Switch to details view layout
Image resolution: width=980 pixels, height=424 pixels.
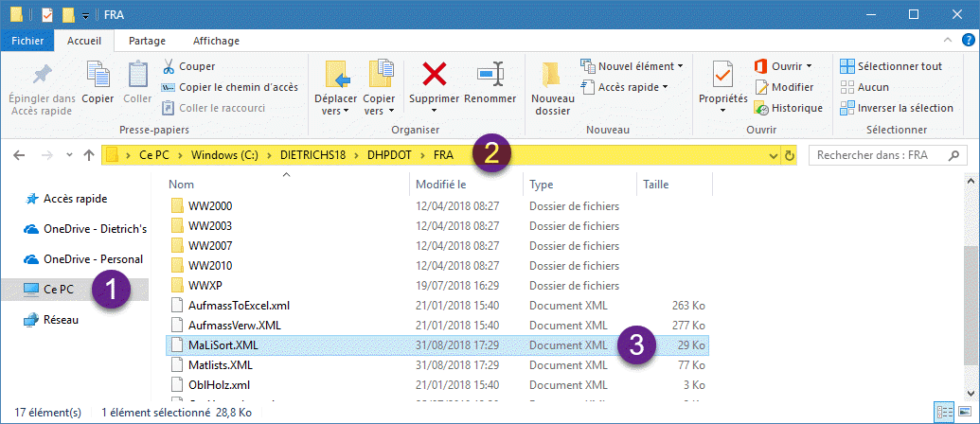[x=944, y=412]
